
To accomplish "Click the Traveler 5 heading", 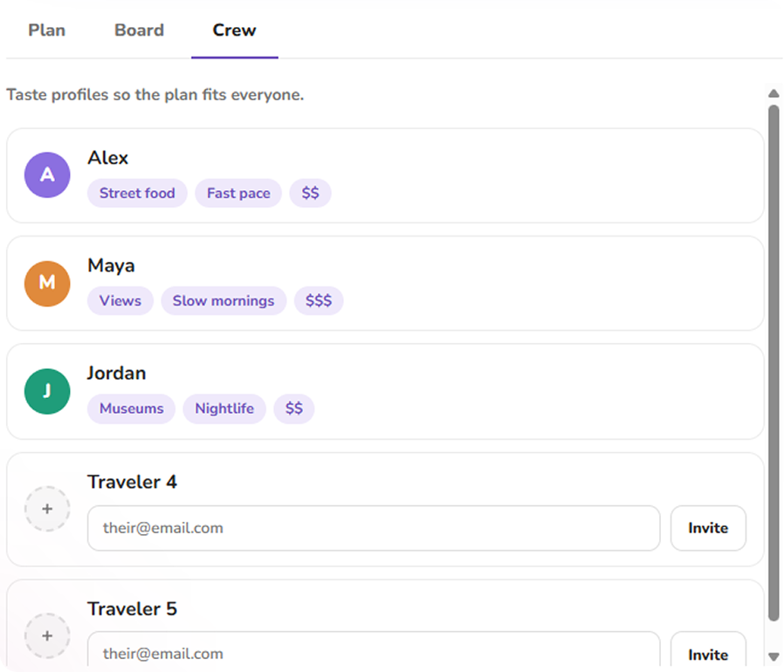I will pyautogui.click(x=132, y=609).
